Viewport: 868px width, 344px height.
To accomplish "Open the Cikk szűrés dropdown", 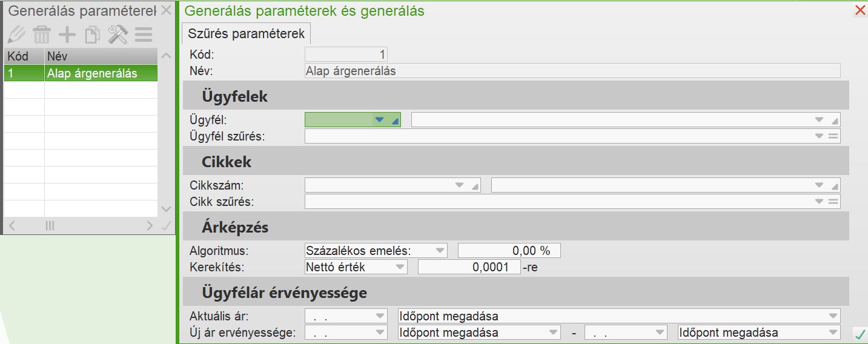I will click(x=819, y=201).
